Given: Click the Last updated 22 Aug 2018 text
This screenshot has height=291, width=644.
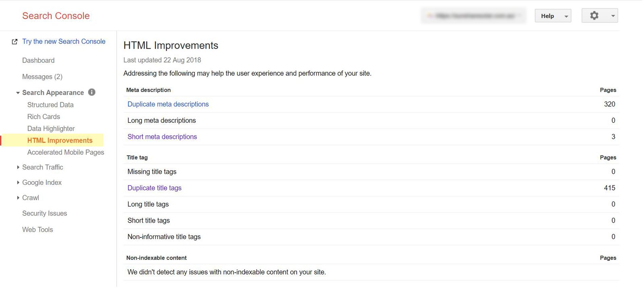Looking at the screenshot, I should coord(162,60).
